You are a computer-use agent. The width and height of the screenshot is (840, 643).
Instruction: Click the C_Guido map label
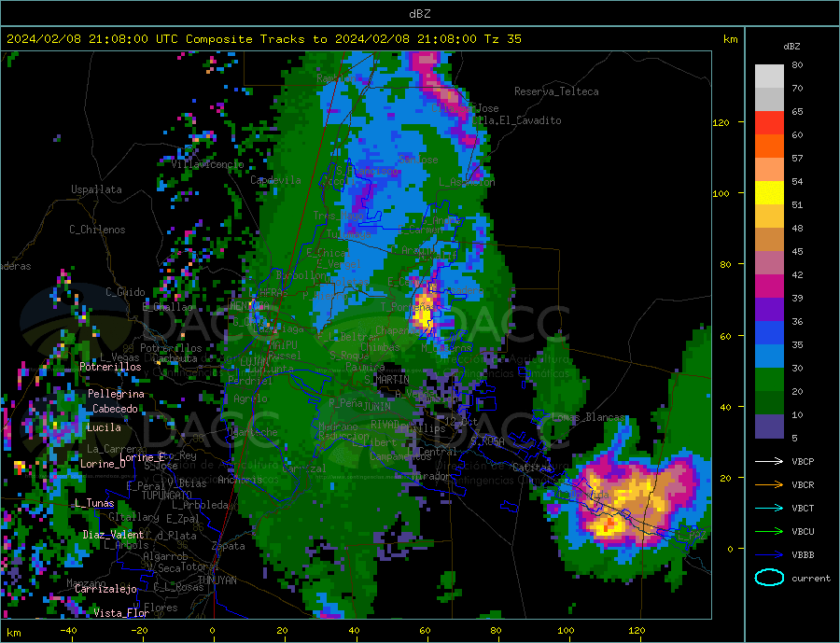click(125, 292)
